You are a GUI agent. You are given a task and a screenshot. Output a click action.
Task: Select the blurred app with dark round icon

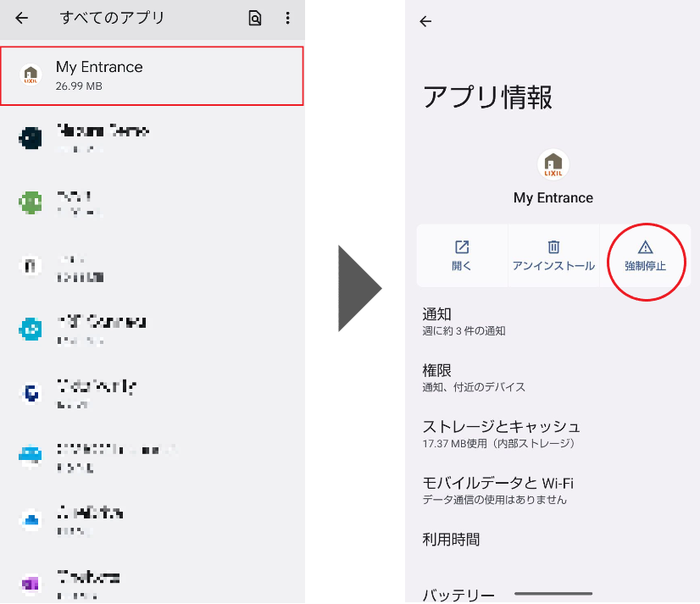(152, 138)
